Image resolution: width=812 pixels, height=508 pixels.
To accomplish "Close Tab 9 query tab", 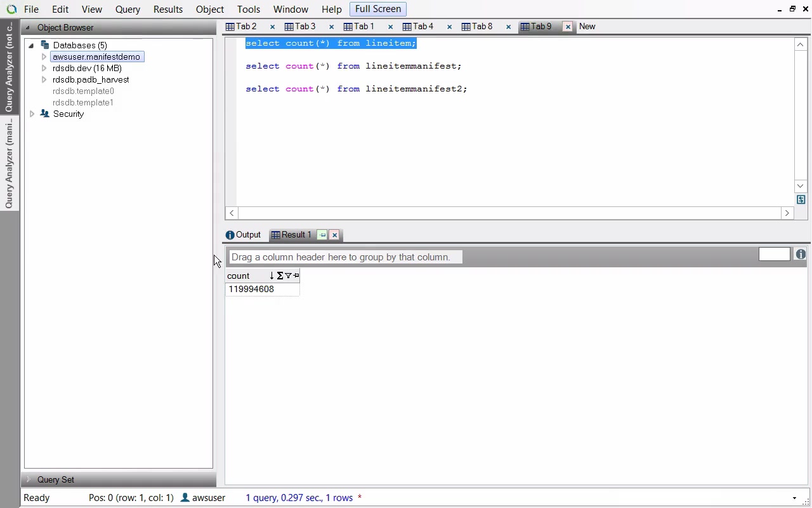I will (x=568, y=27).
